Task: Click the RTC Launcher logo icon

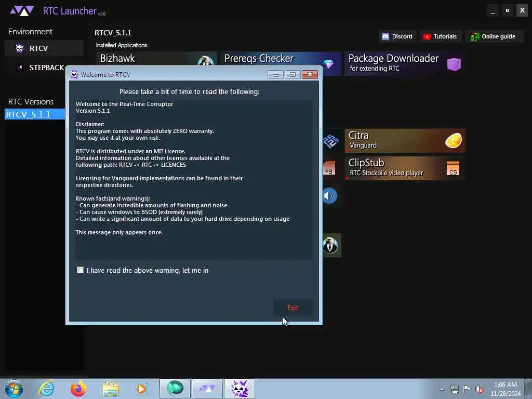Action: pos(22,11)
